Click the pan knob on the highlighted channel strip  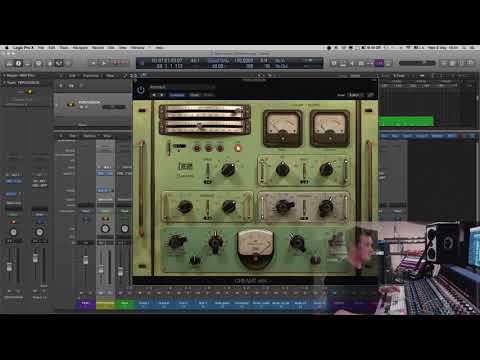pos(105,229)
